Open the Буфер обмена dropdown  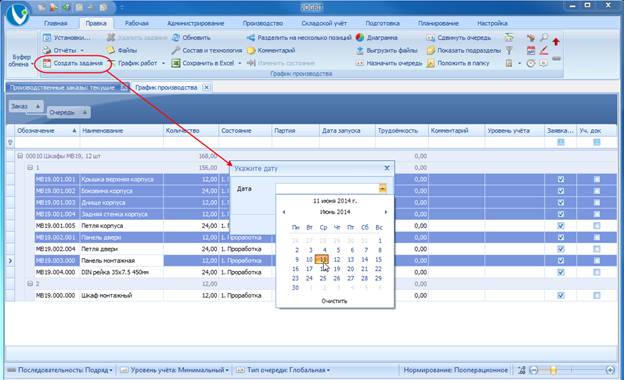tap(21, 60)
